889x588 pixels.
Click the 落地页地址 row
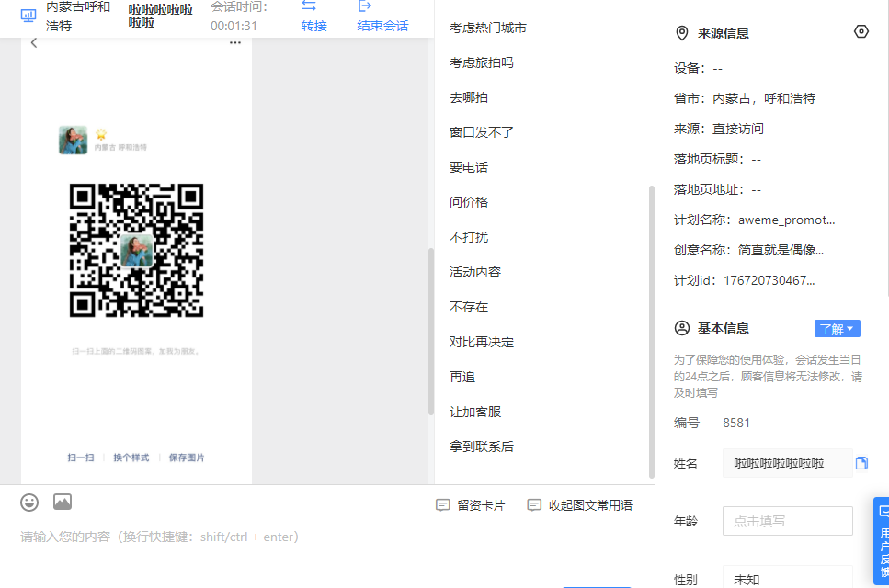pyautogui.click(x=717, y=190)
